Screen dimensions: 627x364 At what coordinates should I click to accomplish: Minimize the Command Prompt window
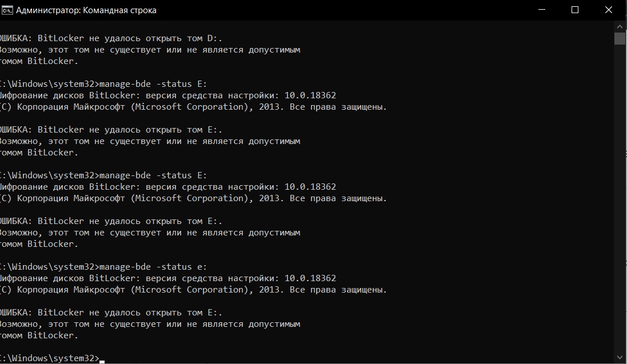click(542, 10)
